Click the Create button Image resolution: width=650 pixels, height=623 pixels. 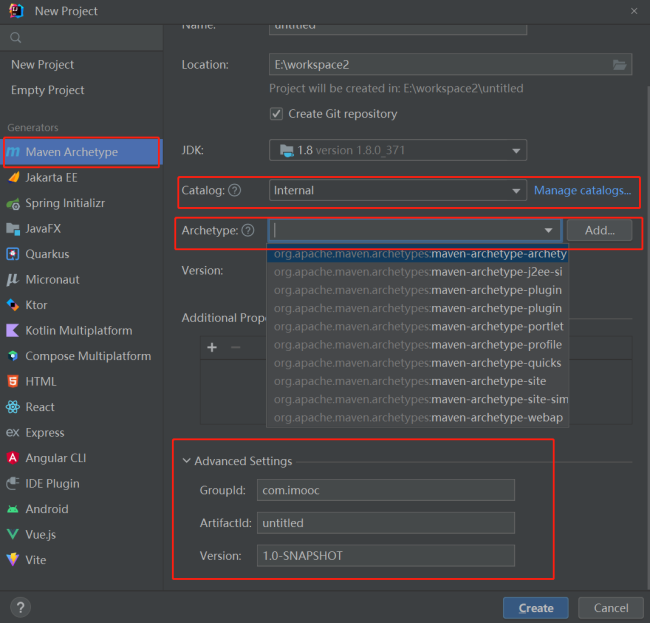(x=536, y=608)
